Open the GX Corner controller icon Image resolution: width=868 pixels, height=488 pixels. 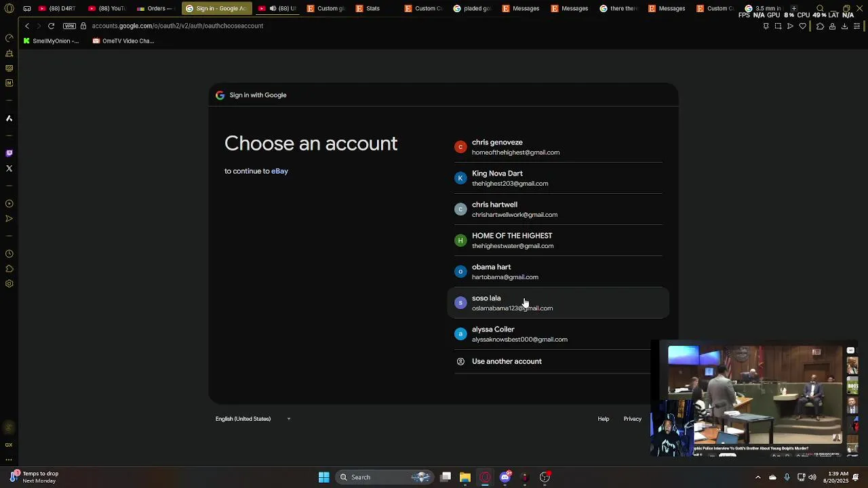coord(27,8)
